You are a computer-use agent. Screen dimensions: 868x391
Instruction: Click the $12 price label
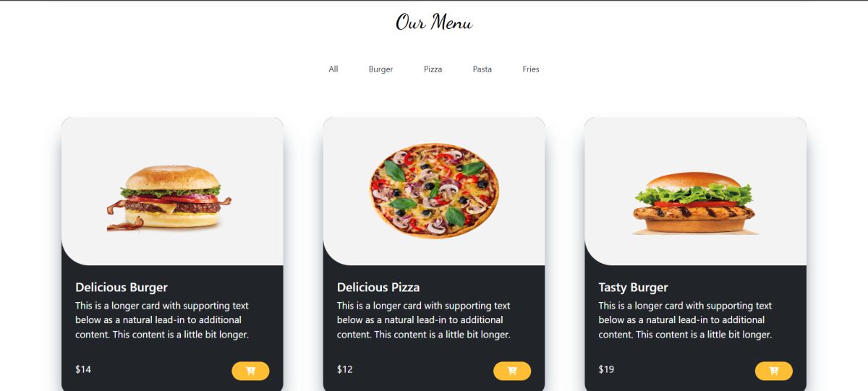[345, 369]
